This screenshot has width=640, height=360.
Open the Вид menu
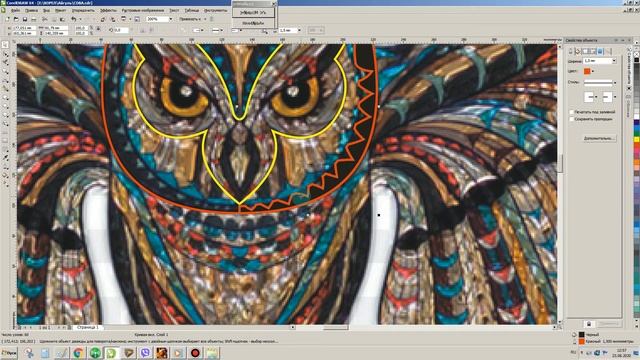pos(47,10)
